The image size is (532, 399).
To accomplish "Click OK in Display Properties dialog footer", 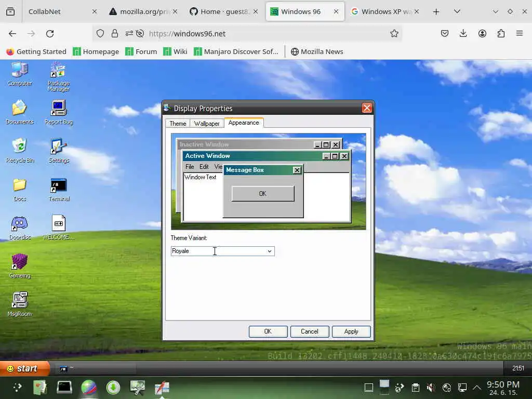I will (x=268, y=331).
